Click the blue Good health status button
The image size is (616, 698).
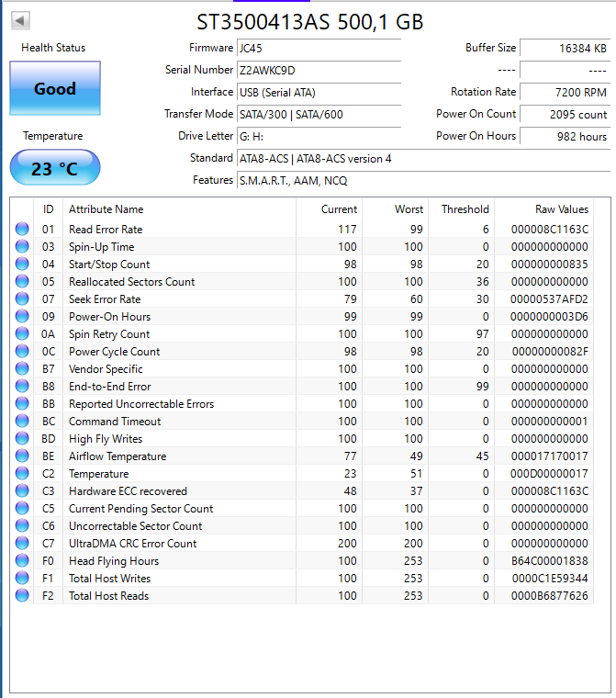click(x=55, y=89)
